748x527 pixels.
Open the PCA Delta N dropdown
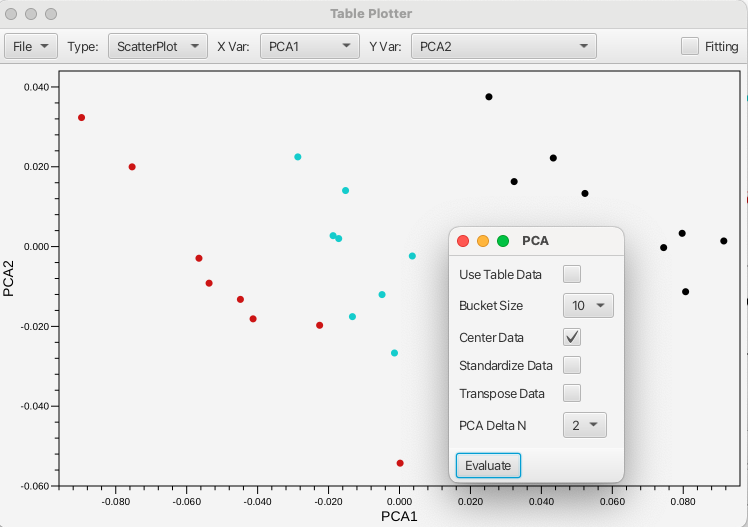coord(585,425)
